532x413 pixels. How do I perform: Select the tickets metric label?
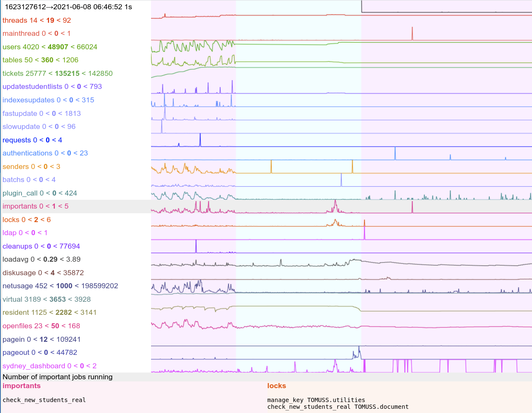[x=57, y=73]
